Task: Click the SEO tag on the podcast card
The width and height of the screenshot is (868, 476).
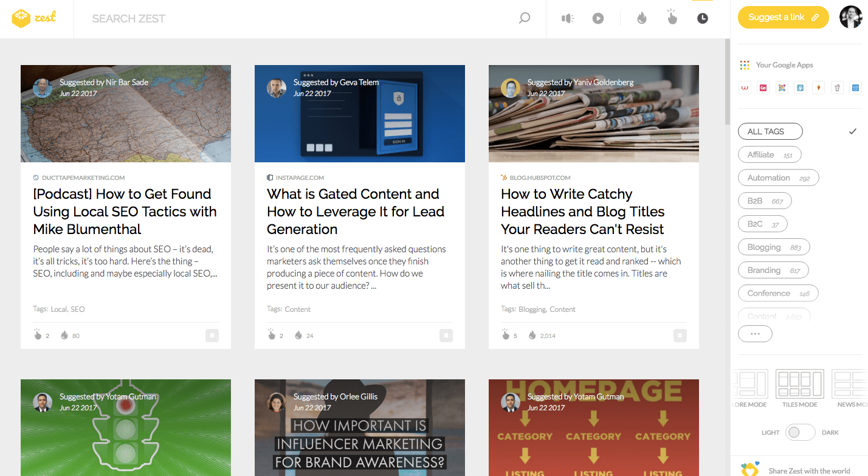Action: [78, 309]
